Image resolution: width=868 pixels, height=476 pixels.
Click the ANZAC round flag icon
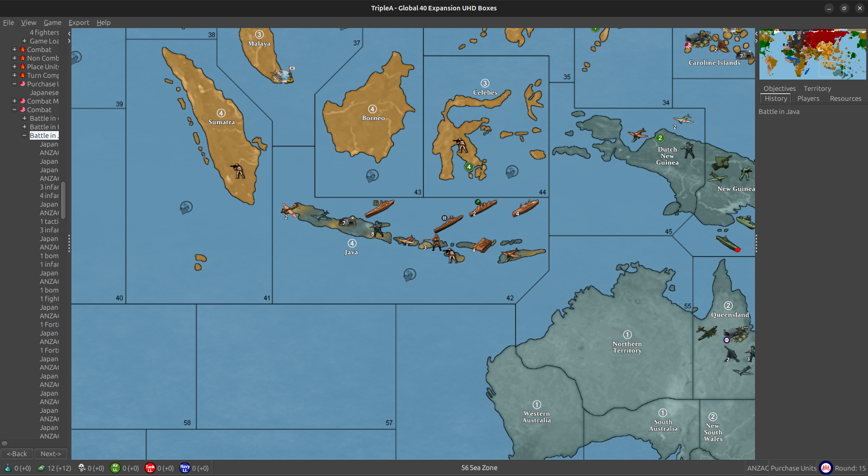point(826,468)
